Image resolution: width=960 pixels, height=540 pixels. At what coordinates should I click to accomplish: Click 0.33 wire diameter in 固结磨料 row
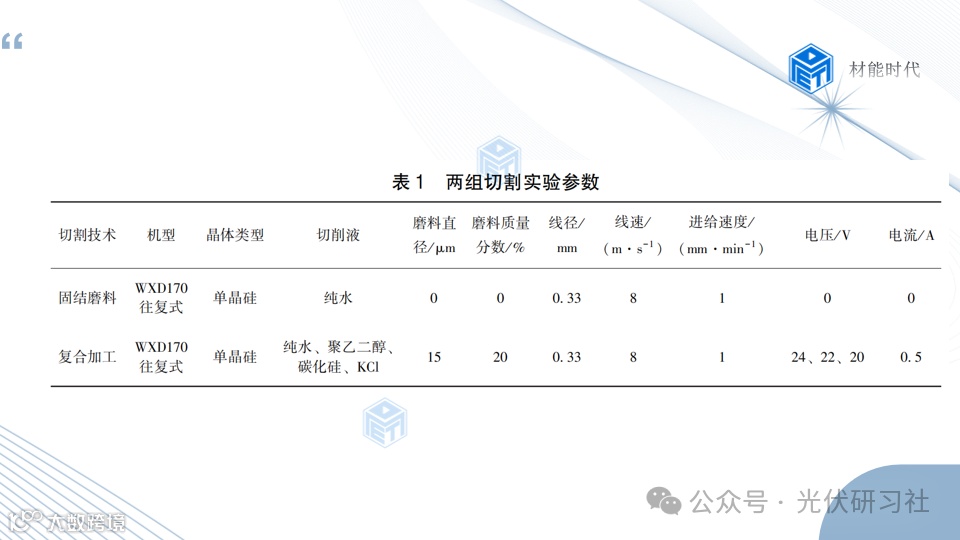tap(566, 298)
